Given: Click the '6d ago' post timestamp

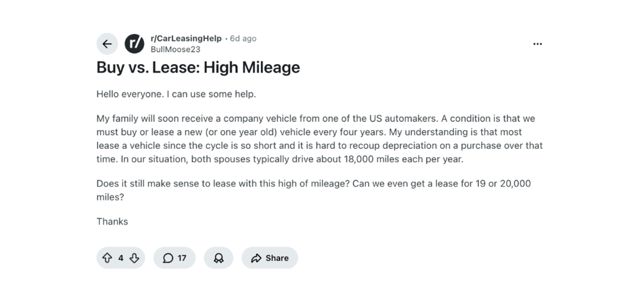Looking at the screenshot, I should pyautogui.click(x=243, y=38).
